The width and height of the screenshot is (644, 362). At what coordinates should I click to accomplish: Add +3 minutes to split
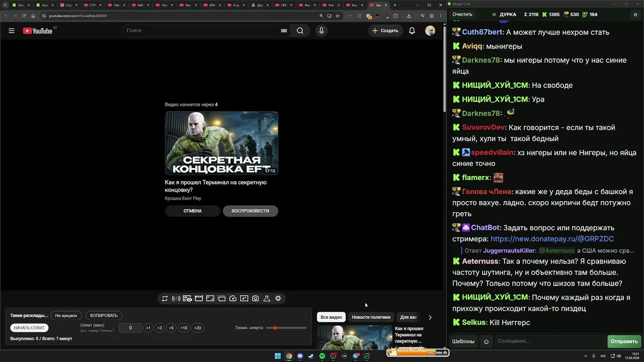(x=159, y=328)
